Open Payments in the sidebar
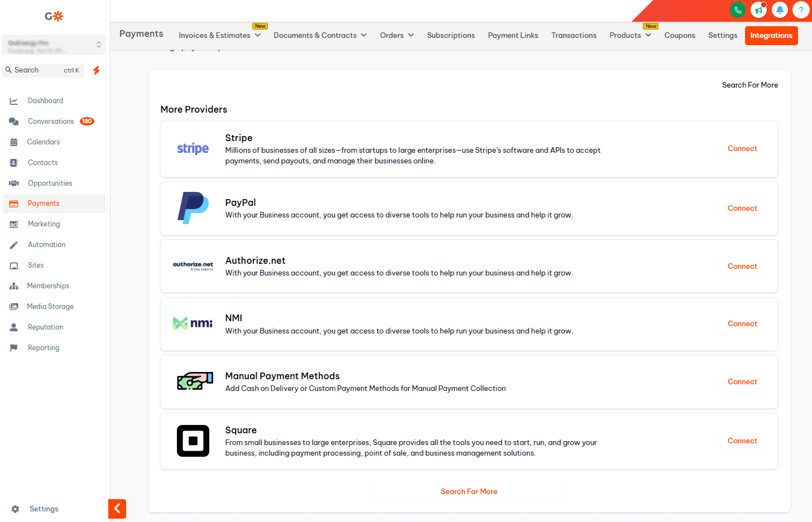 click(x=54, y=204)
